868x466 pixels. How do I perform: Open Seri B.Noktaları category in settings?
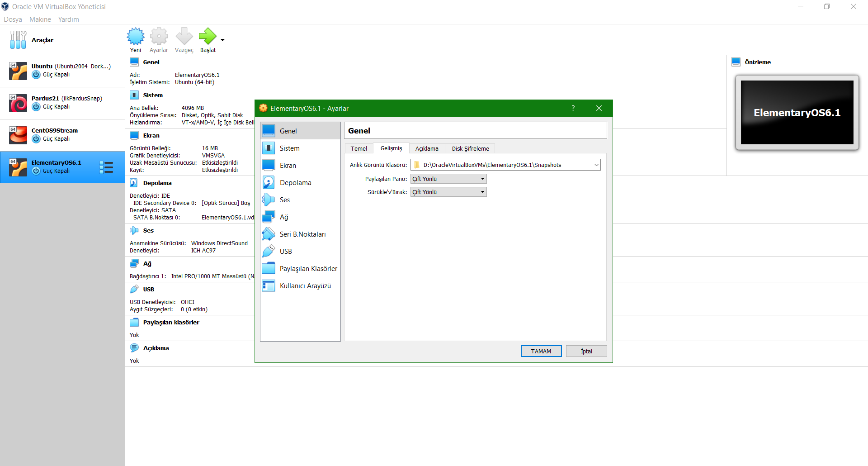300,234
